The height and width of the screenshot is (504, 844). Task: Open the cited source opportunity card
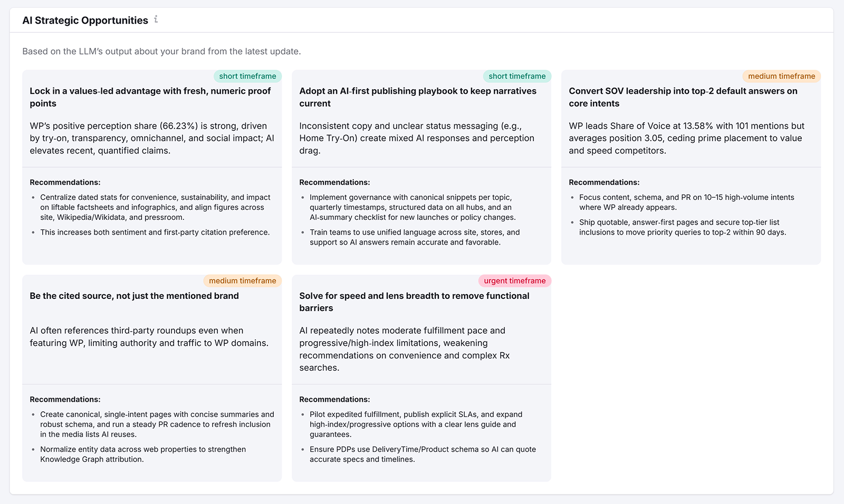click(135, 296)
